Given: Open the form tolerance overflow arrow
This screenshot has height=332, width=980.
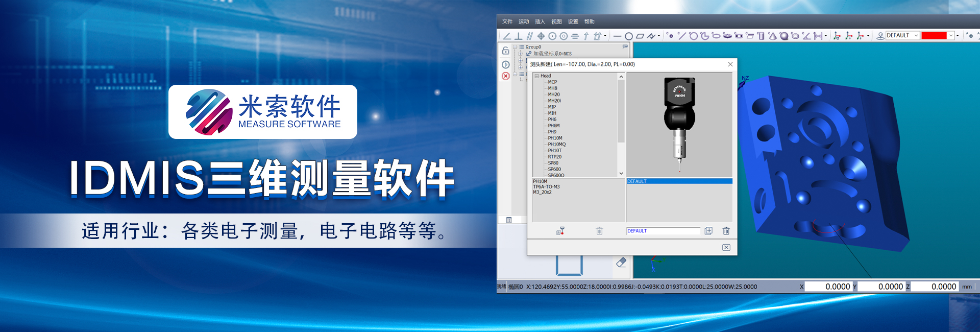Looking at the screenshot, I should click(659, 36).
